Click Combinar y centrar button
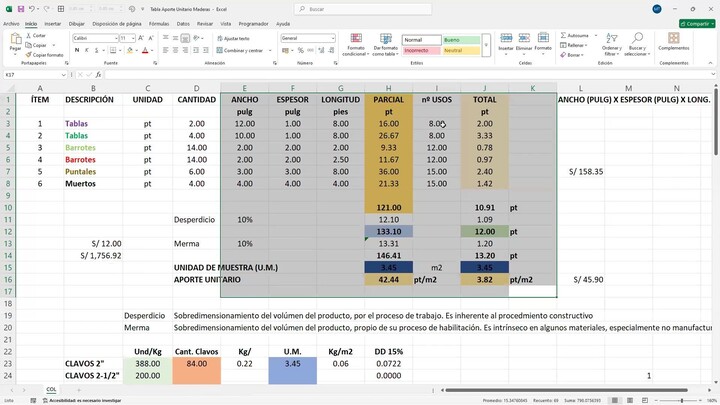This screenshot has height=405, width=720. [239, 51]
